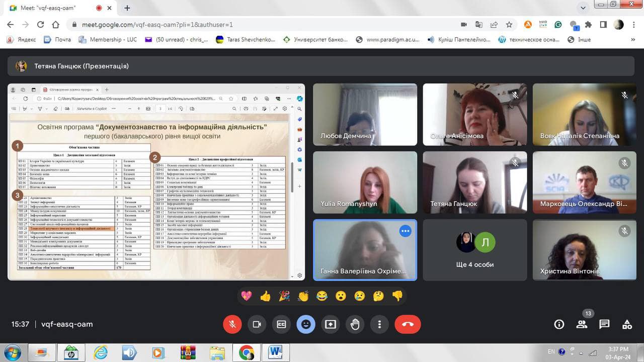
Task: Send the clapping hands reaction
Action: [303, 296]
